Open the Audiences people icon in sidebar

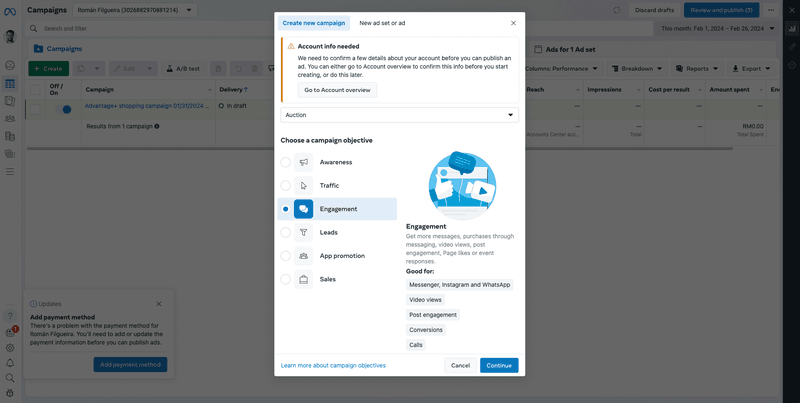[x=10, y=118]
